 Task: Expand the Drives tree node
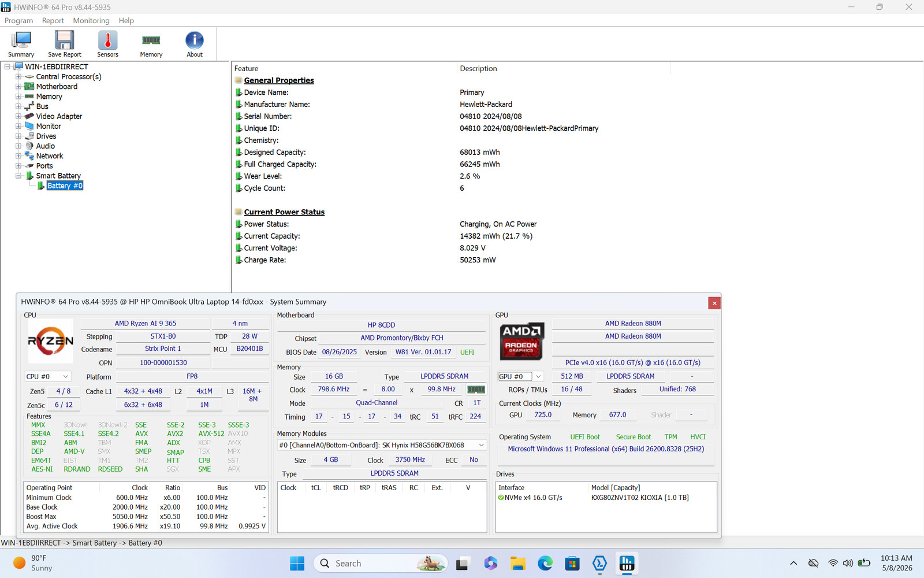[18, 136]
